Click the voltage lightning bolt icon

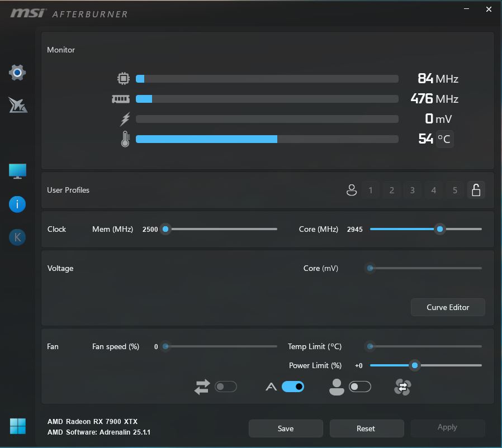(125, 119)
